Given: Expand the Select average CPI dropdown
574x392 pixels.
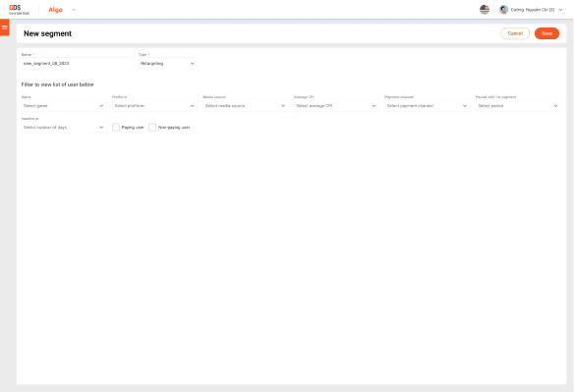Looking at the screenshot, I should coord(336,106).
